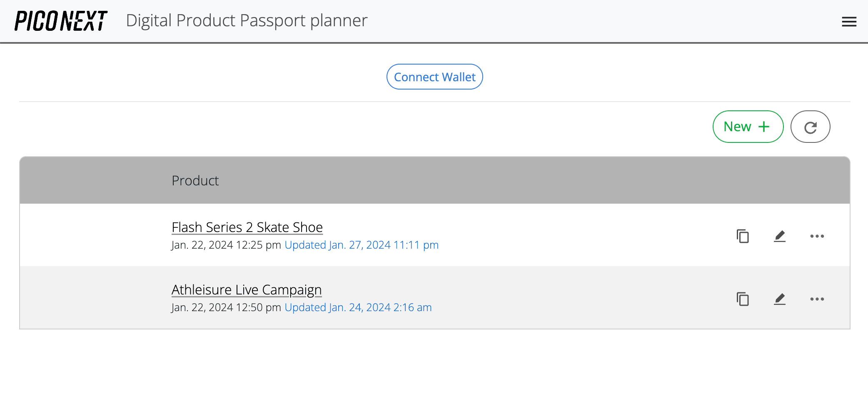Viewport: 868px width, 404px height.
Task: Click the Digital Product Passport planner title
Action: coord(247,21)
